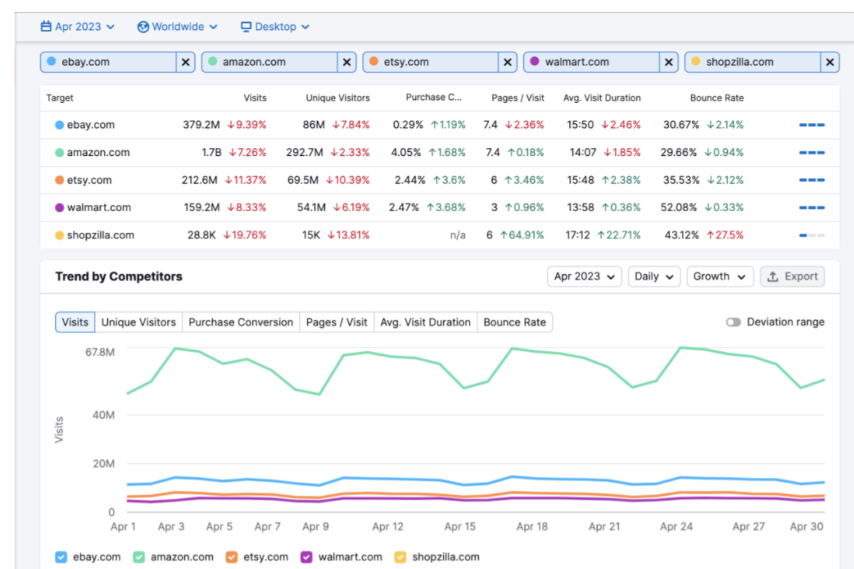Switch to the Avg. Visit Duration tab
This screenshot has width=854, height=569.
425,322
